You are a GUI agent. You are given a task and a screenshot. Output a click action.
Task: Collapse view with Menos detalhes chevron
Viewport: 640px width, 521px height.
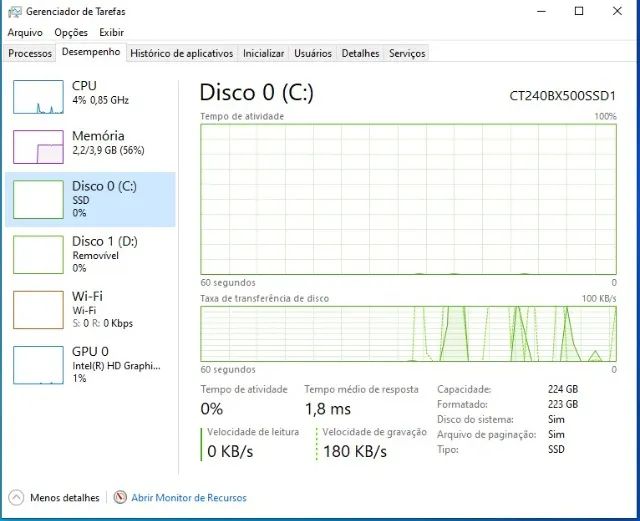[x=16, y=497]
